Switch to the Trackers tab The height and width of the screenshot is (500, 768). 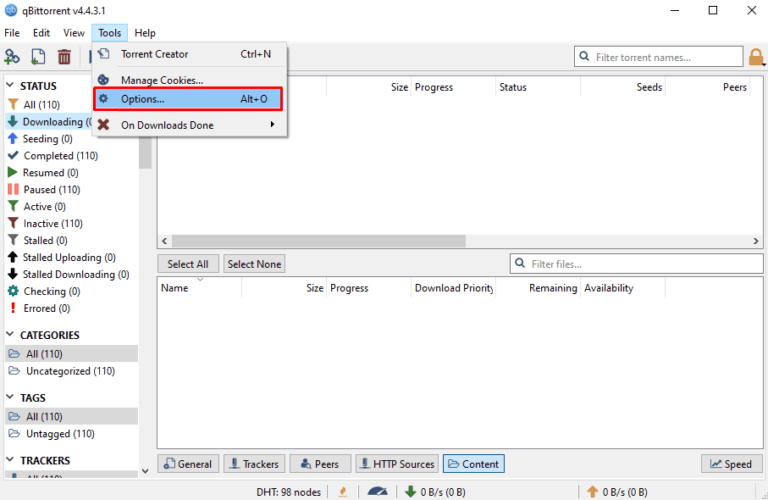click(x=254, y=464)
